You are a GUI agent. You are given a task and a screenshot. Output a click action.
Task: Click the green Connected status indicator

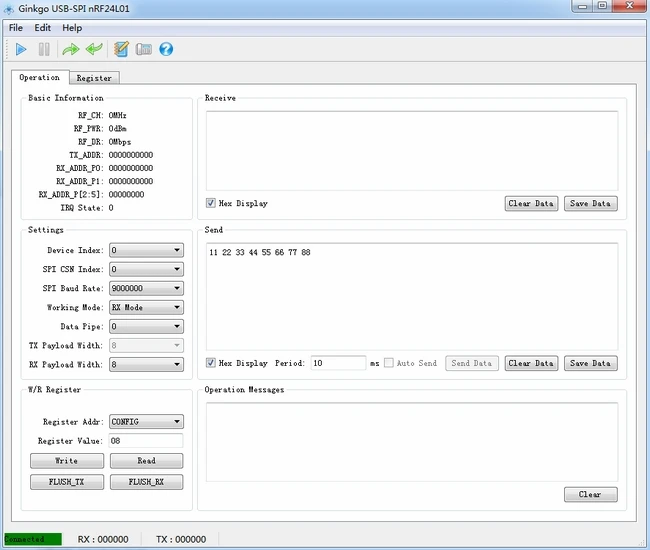pos(33,539)
